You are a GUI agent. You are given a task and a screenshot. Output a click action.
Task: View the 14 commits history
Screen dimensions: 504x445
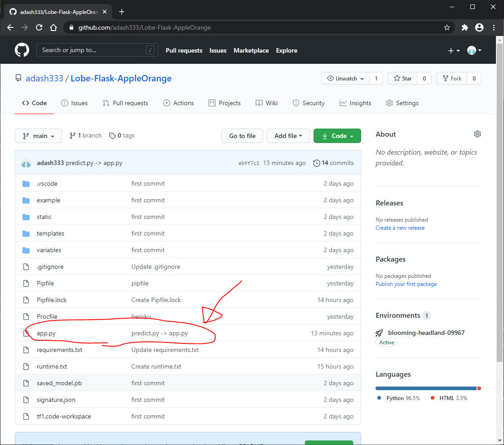(333, 163)
